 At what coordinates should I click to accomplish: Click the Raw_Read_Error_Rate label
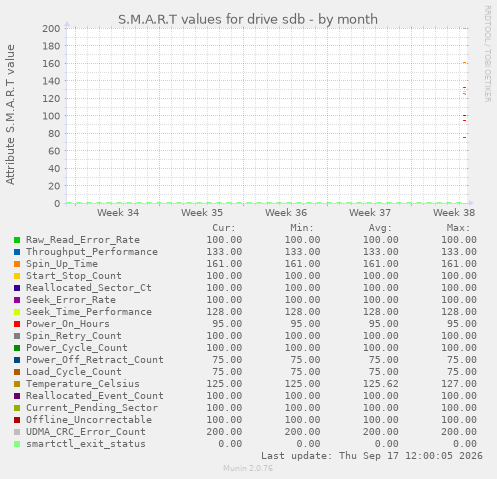tap(83, 240)
